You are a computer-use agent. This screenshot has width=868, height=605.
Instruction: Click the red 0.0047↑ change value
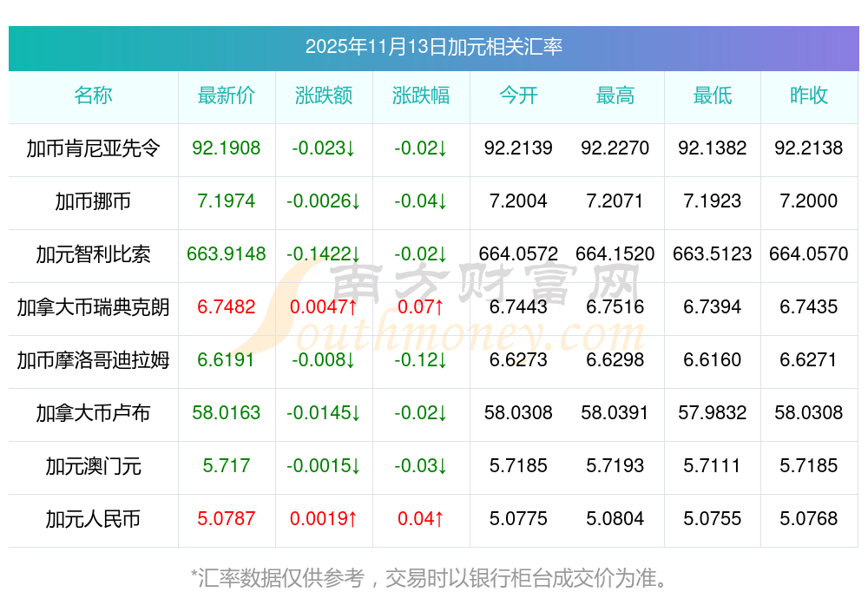pos(323,307)
